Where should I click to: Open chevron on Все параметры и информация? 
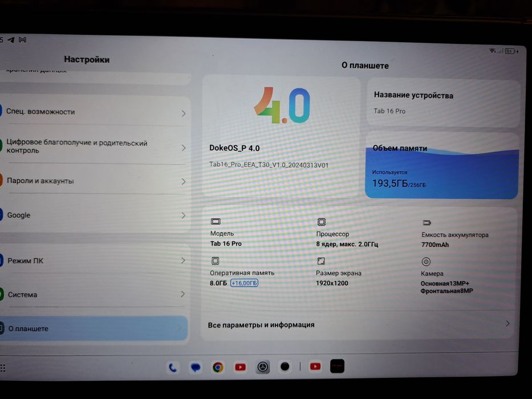[507, 323]
